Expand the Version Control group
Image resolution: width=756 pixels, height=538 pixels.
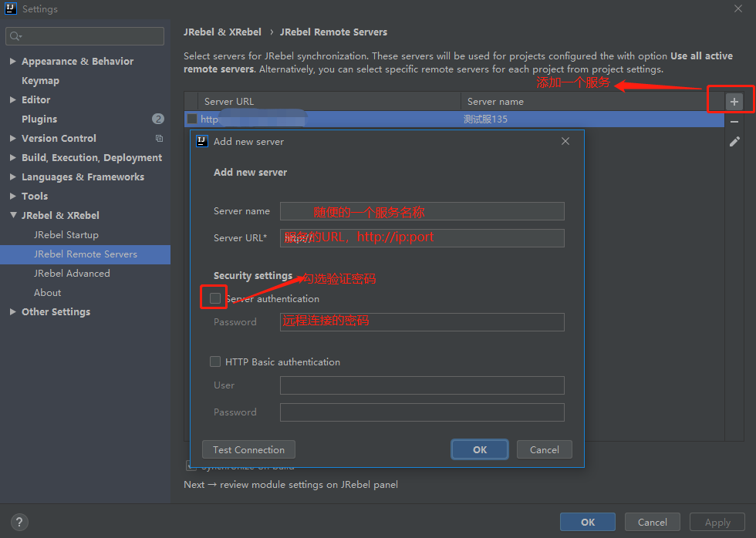[13, 138]
